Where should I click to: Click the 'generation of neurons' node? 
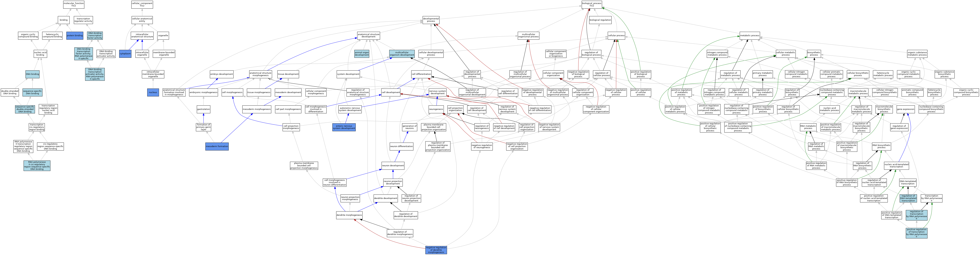pyautogui.click(x=410, y=127)
